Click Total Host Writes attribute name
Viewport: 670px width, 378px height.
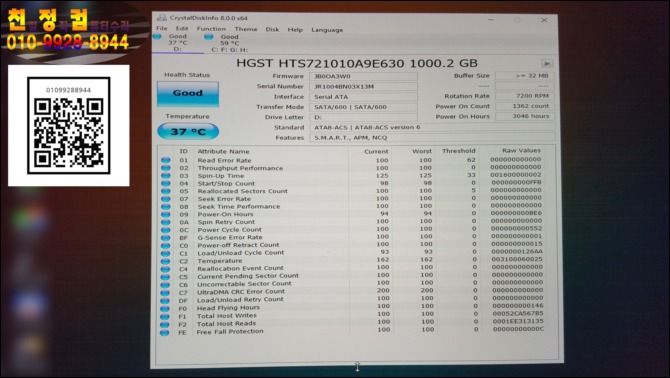226,316
